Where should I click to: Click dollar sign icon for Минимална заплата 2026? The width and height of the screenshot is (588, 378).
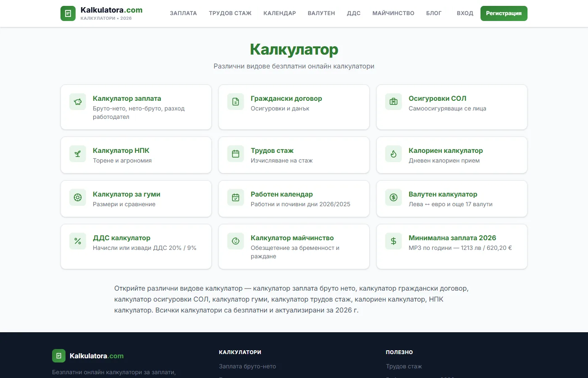point(394,241)
